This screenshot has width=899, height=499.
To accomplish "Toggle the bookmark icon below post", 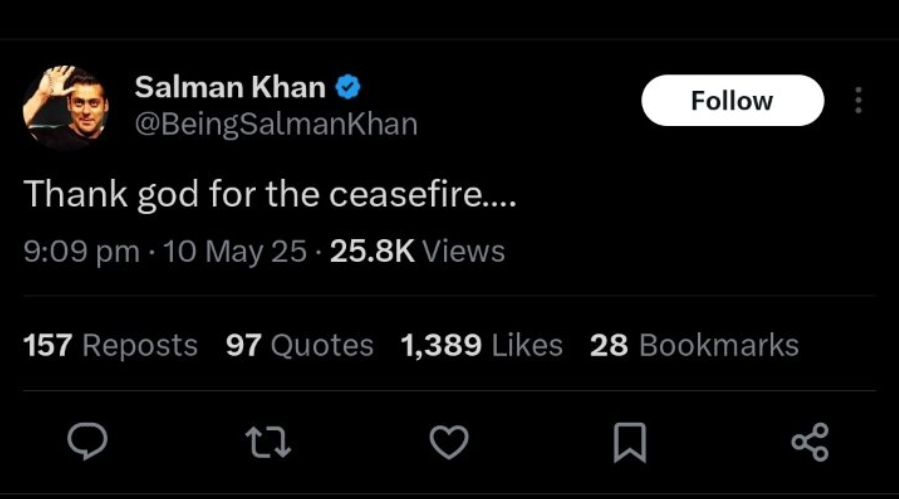I will [x=630, y=442].
